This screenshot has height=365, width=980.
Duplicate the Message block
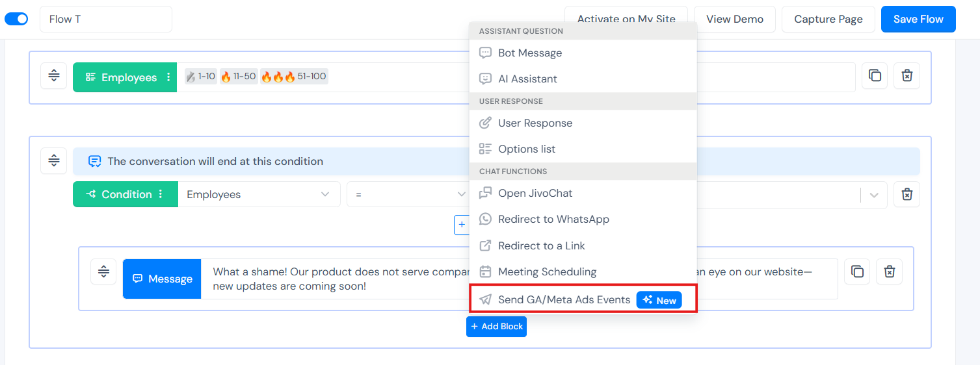[857, 271]
